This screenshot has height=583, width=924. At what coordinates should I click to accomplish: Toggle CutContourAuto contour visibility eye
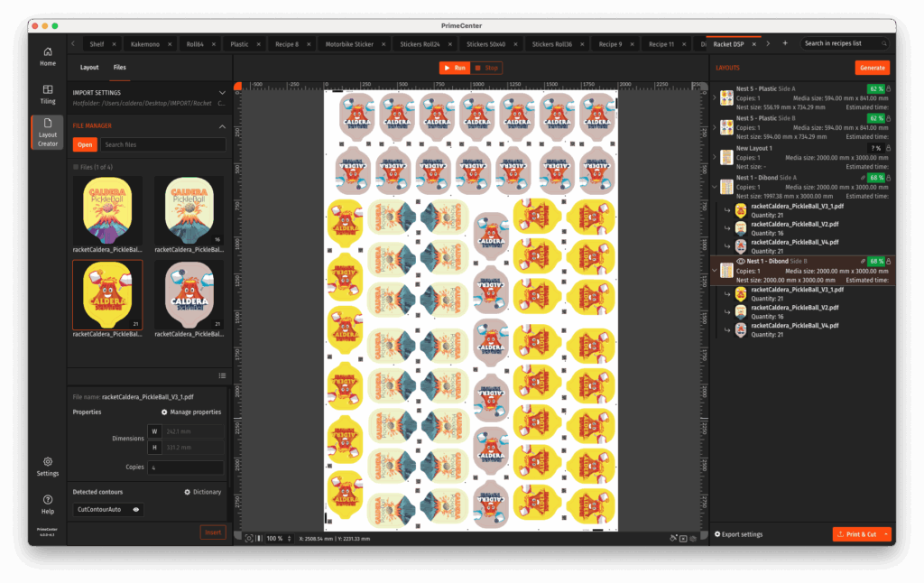[136, 509]
